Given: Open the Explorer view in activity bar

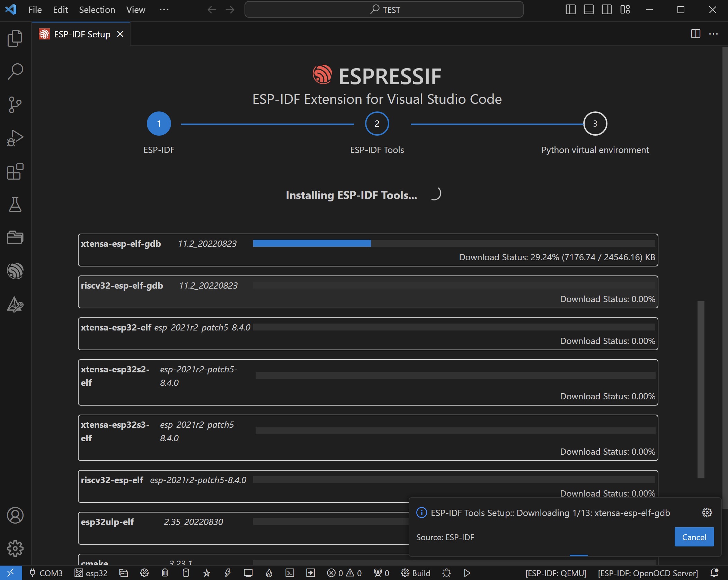Looking at the screenshot, I should pos(15,38).
